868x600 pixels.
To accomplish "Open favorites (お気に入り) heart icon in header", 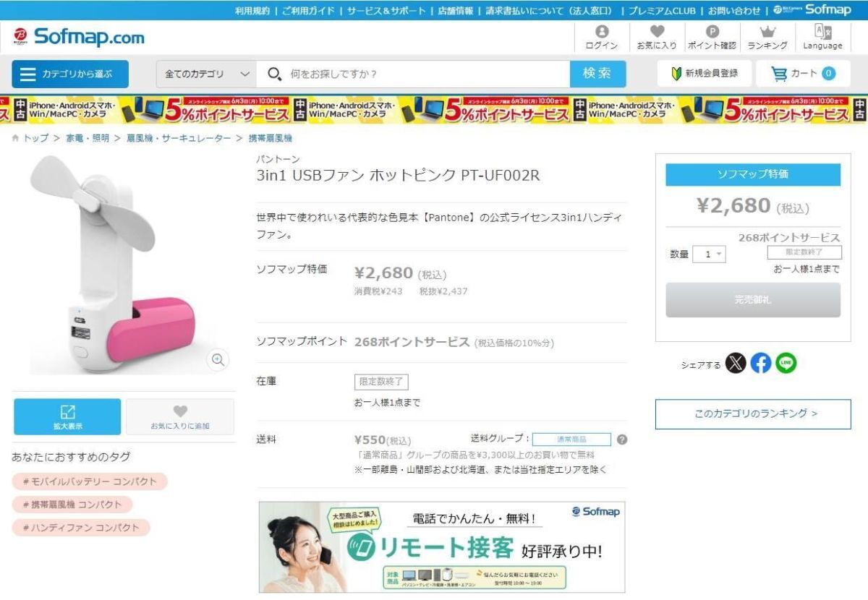I will click(x=657, y=38).
